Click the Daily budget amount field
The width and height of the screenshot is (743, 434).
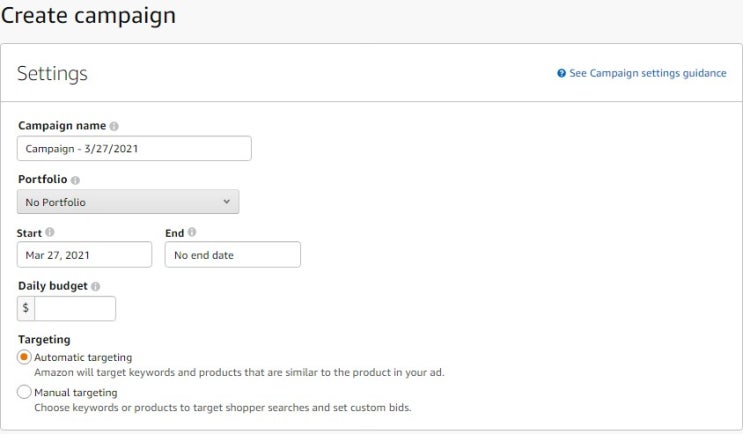pos(75,308)
